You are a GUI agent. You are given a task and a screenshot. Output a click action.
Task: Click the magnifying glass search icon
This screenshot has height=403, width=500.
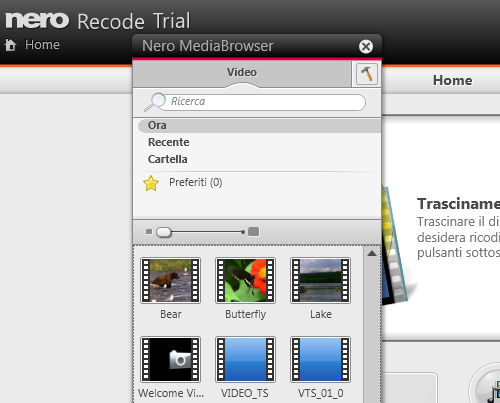tap(154, 102)
